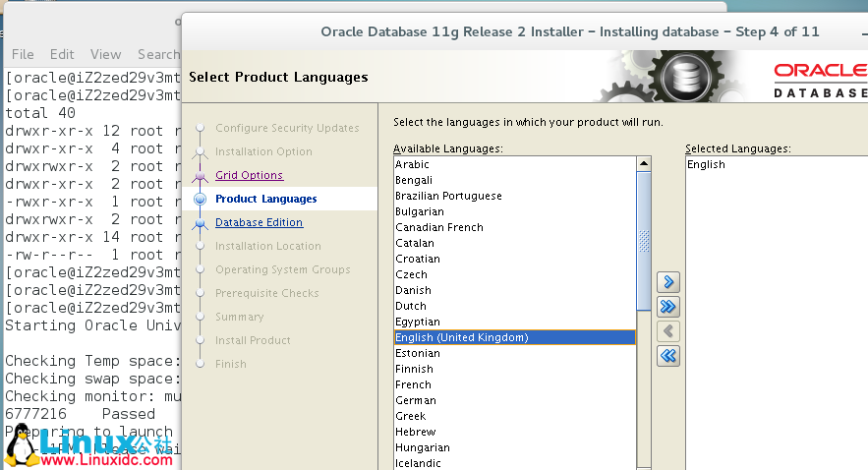Click the add all languages double arrow
868x470 pixels.
coord(668,307)
